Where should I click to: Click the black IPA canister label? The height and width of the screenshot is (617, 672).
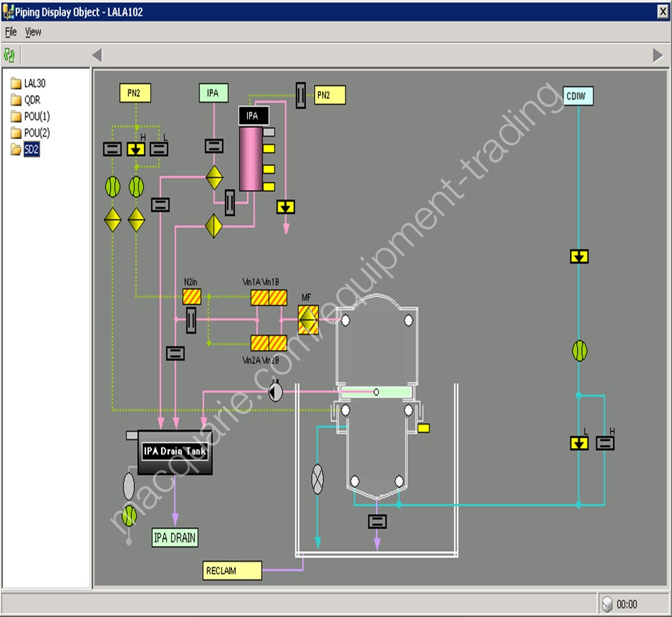click(x=254, y=116)
